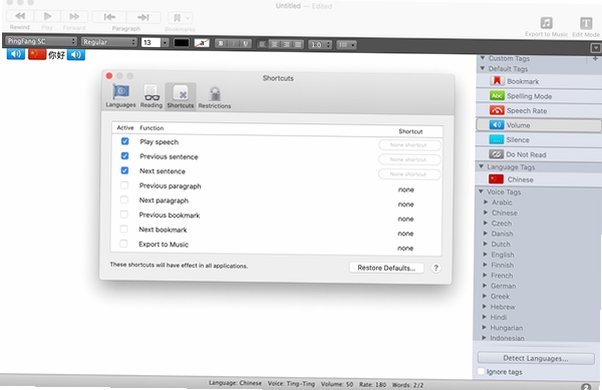Viewport: 602px width, 390px height.
Task: Click Restore Defaults button
Action: coord(386,268)
